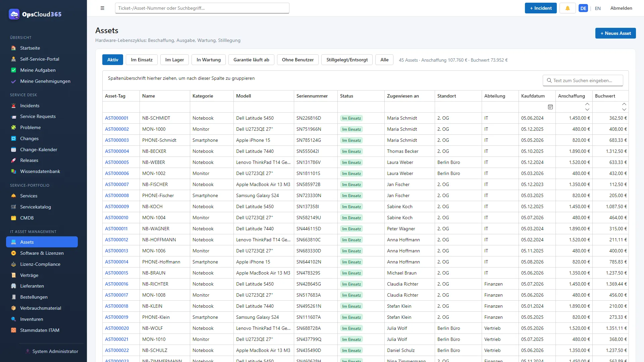Click the Lieferanten building icon

[x=13, y=286]
